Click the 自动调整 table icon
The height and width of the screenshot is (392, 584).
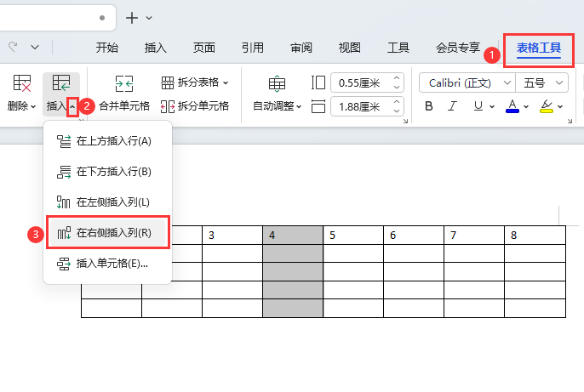[x=277, y=83]
